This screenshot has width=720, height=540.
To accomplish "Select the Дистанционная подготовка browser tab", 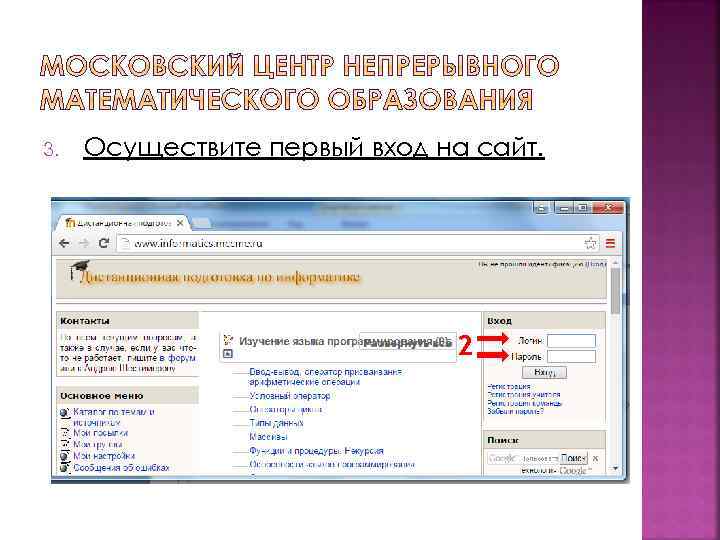I will coord(122,223).
